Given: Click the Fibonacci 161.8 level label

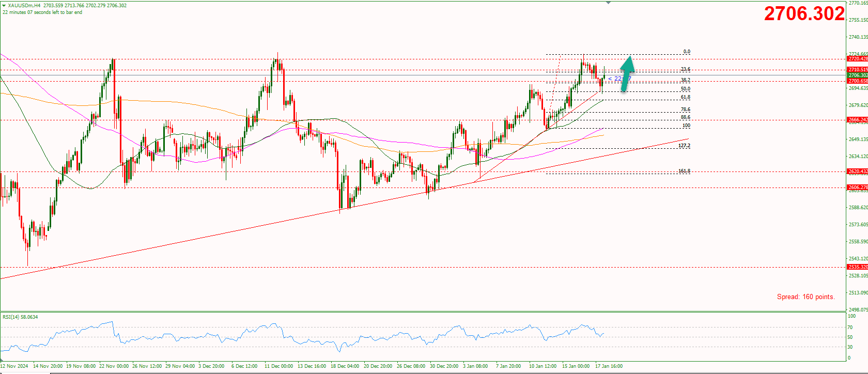Looking at the screenshot, I should [x=685, y=171].
